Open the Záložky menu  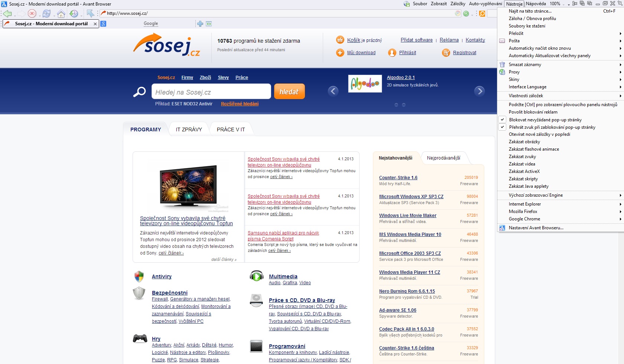point(458,4)
